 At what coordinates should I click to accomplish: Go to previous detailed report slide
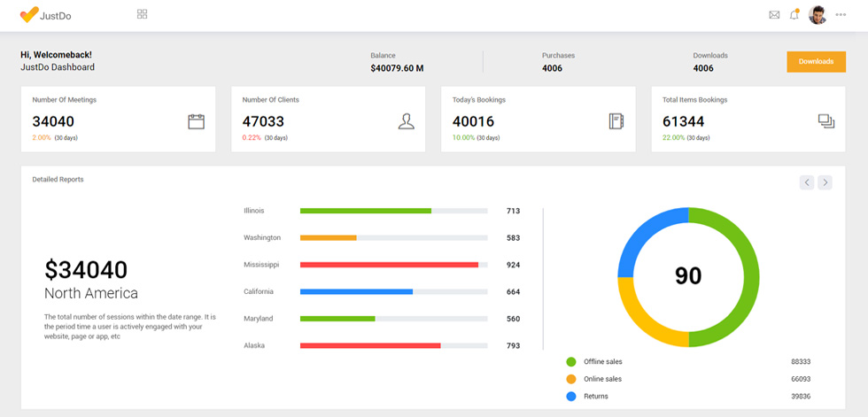[x=807, y=182]
